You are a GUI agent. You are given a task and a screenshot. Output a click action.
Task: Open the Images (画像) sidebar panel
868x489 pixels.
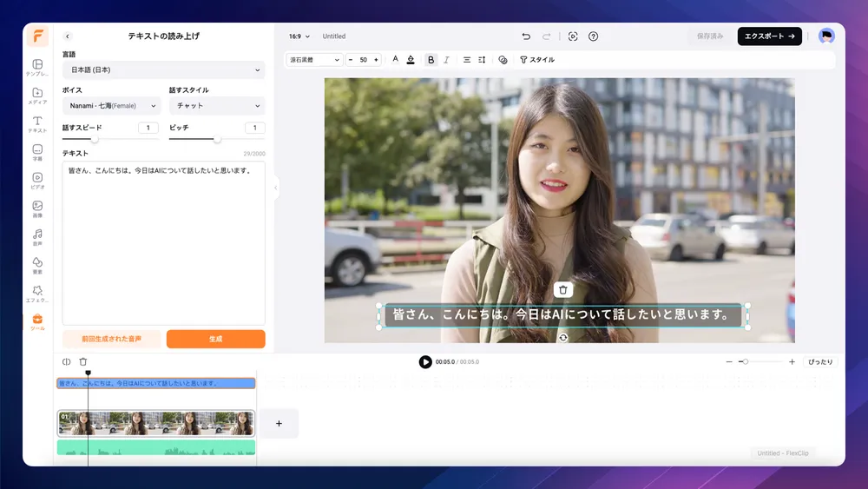[37, 208]
